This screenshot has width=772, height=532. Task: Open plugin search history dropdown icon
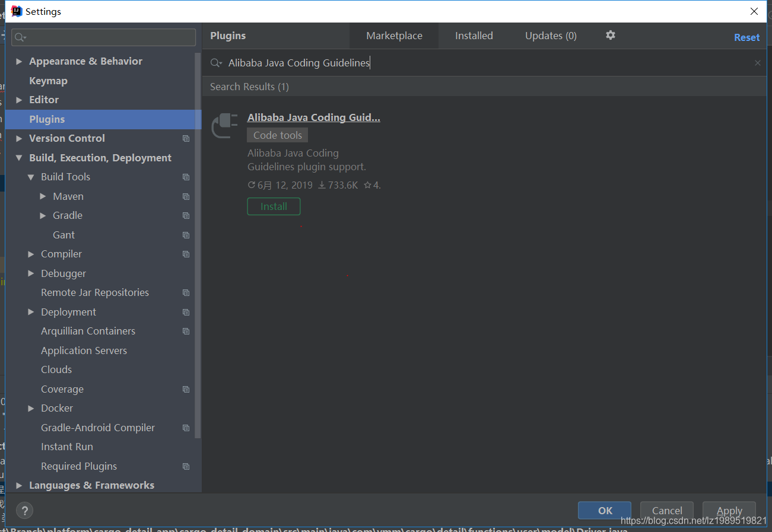(x=217, y=63)
